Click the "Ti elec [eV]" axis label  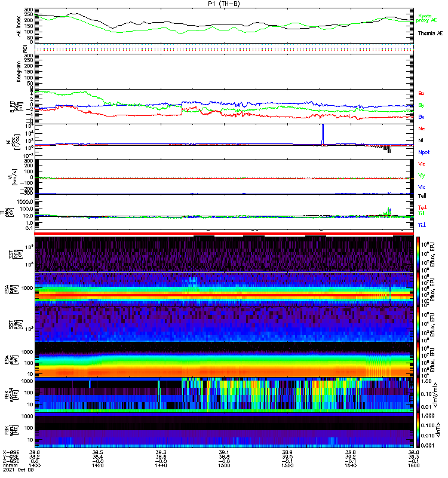coord(7,212)
